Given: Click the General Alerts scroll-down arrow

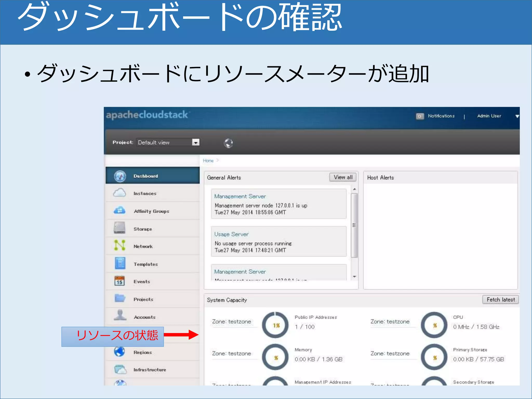Looking at the screenshot, I should 354,277.
